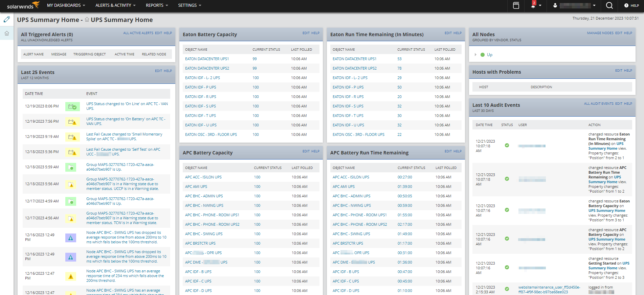
Task: Open APC ACC - ISILON UPS in Battery Capacity
Action: (203, 177)
